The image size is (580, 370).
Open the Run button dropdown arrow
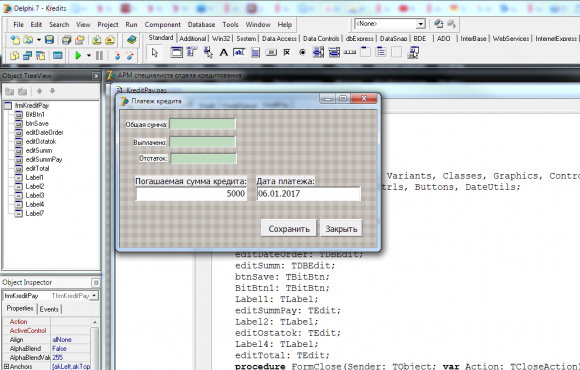(x=89, y=56)
